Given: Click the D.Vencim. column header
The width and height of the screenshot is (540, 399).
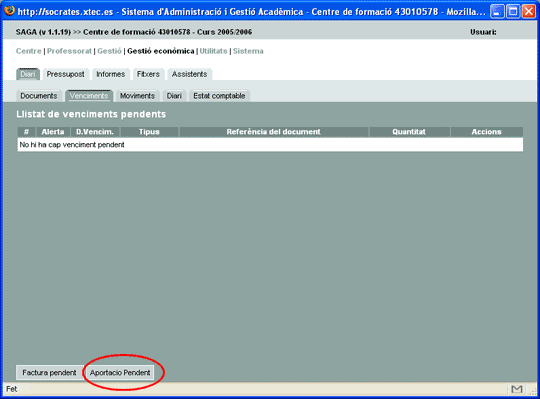Looking at the screenshot, I should 95,132.
